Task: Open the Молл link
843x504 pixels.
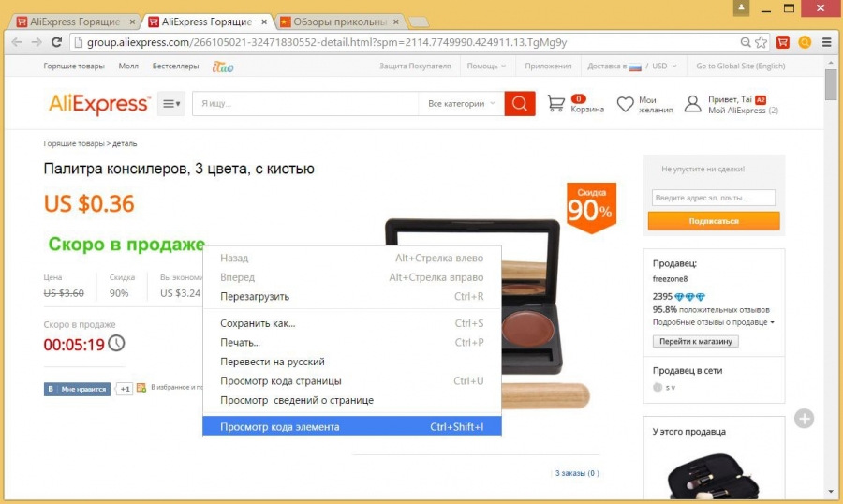Action: click(128, 67)
